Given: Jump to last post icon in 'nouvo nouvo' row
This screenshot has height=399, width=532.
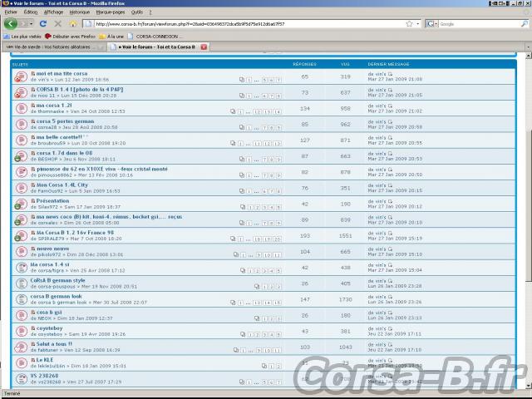Looking at the screenshot, I should [390, 249].
